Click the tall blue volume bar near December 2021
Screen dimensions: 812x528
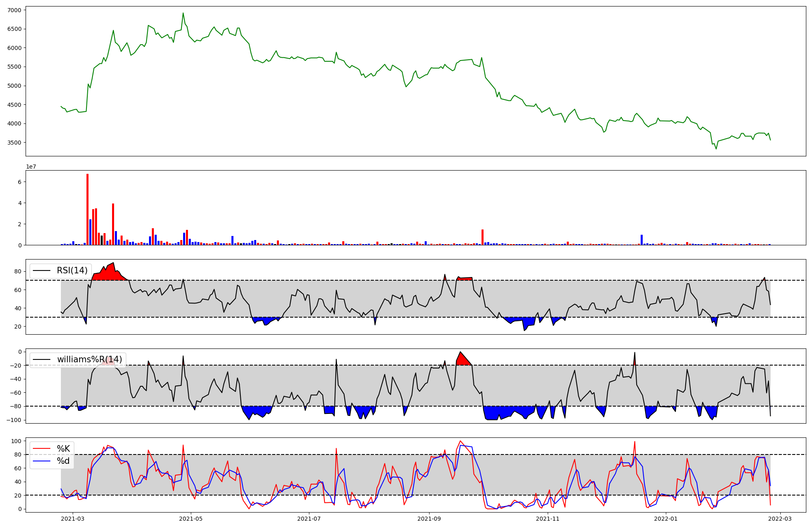[x=641, y=240]
